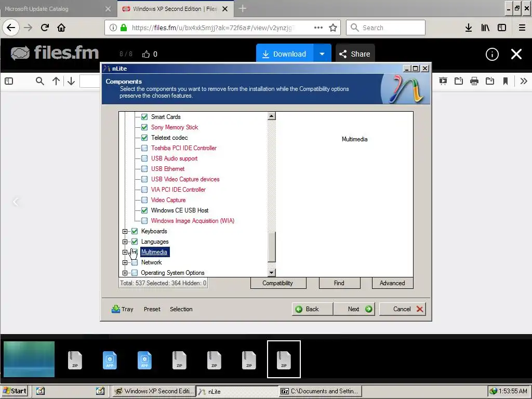Check USB Audio support checkbox
The width and height of the screenshot is (532, 399).
[x=144, y=158]
